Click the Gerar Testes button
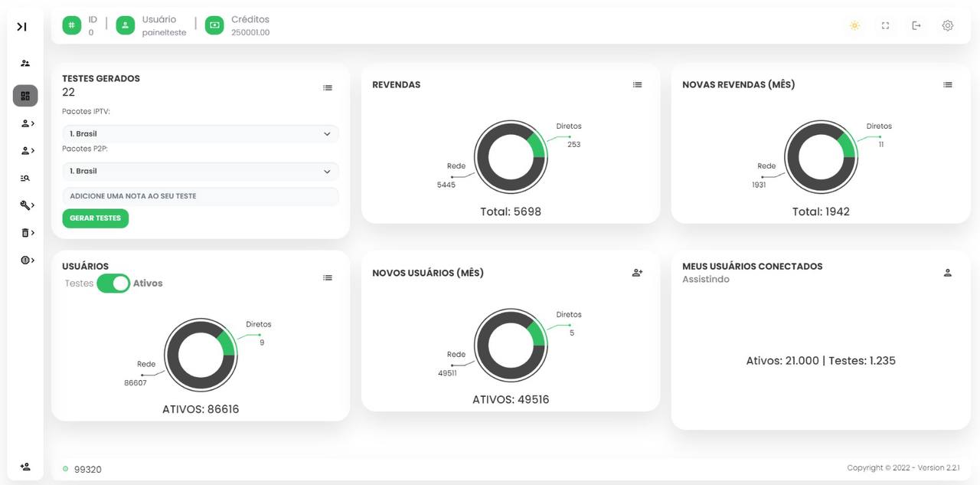 [x=96, y=218]
